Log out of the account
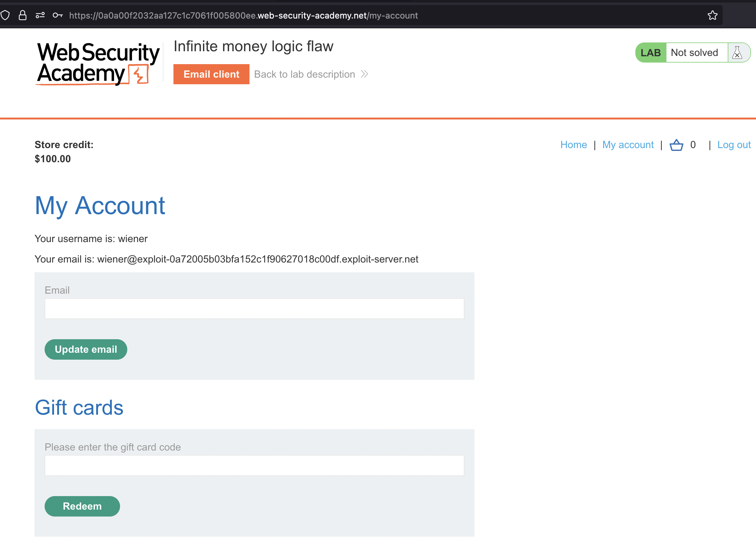The height and width of the screenshot is (542, 756). pyautogui.click(x=734, y=145)
